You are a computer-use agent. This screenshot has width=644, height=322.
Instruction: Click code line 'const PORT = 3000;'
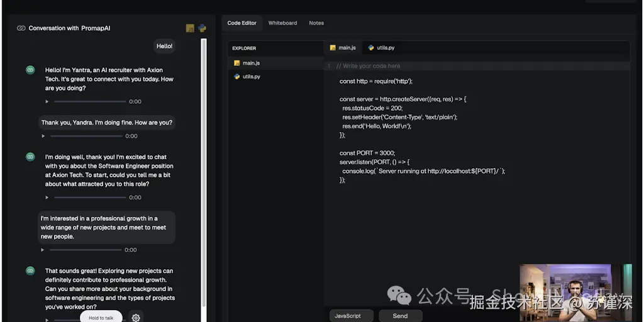(367, 153)
